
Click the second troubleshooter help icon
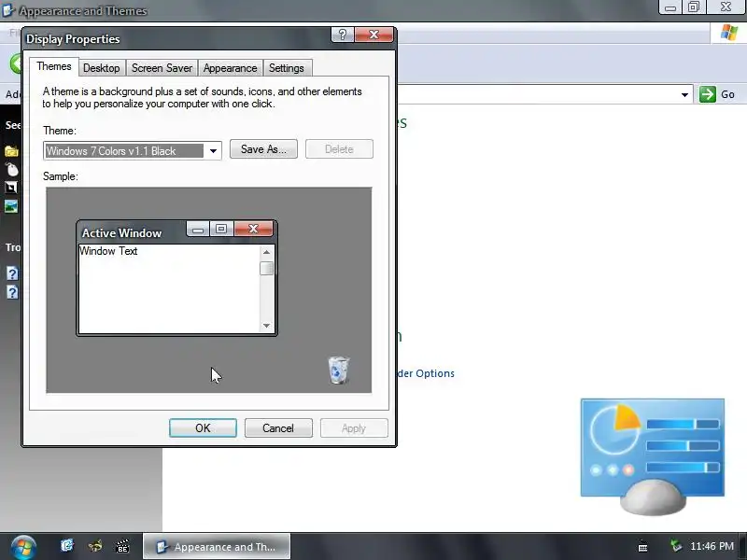(12, 292)
